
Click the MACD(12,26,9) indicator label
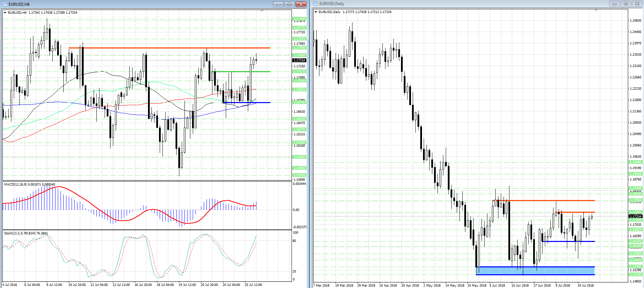(x=30, y=185)
